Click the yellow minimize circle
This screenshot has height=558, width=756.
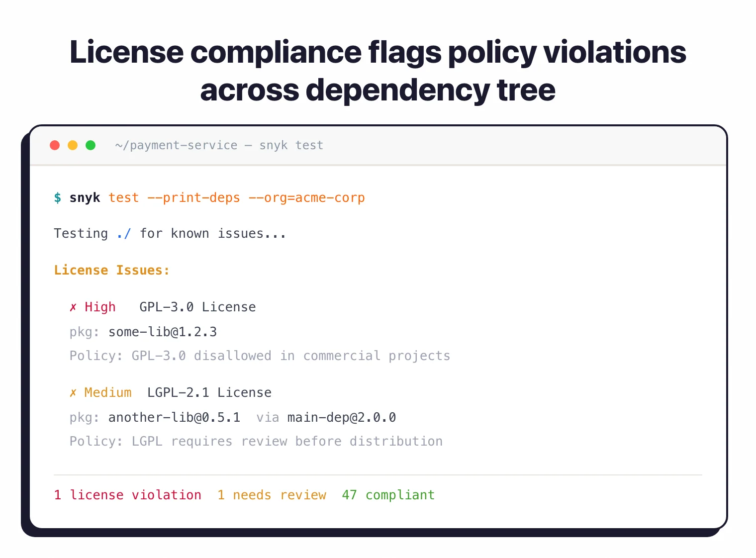[73, 145]
